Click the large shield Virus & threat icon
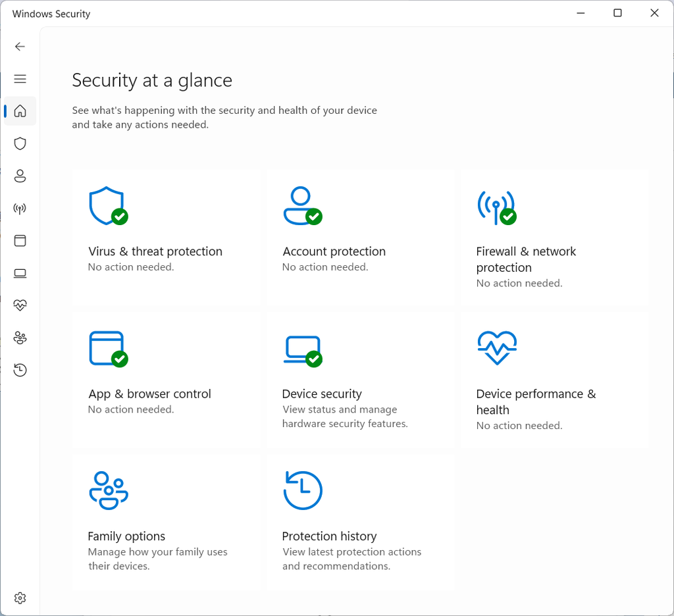This screenshot has height=616, width=674. pyautogui.click(x=108, y=206)
